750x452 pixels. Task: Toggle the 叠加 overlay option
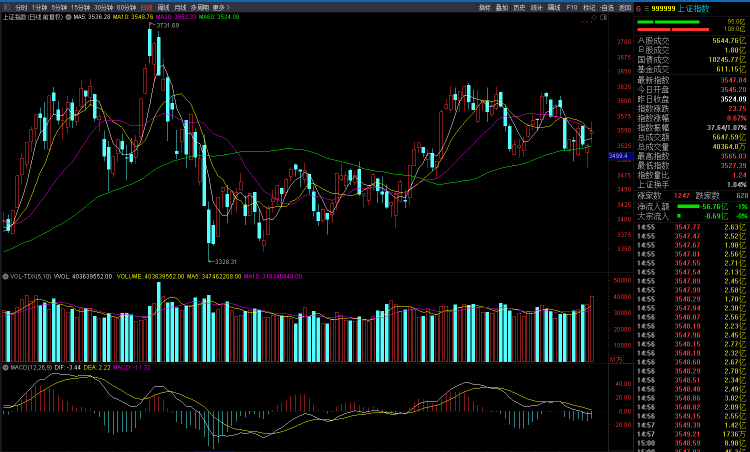[x=502, y=8]
